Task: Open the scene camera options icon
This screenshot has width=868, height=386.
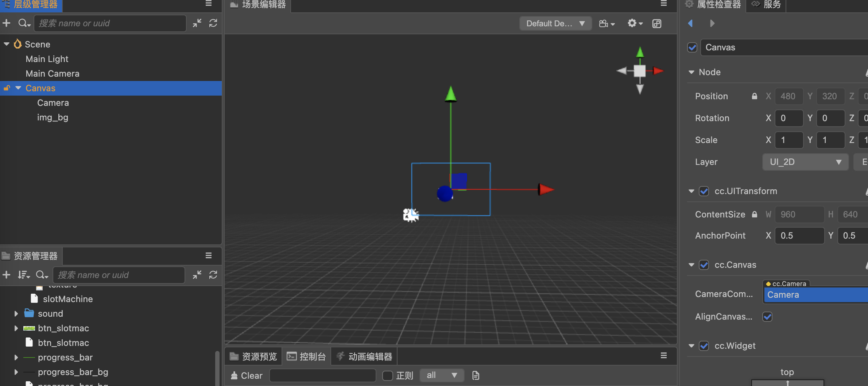Action: click(x=607, y=24)
